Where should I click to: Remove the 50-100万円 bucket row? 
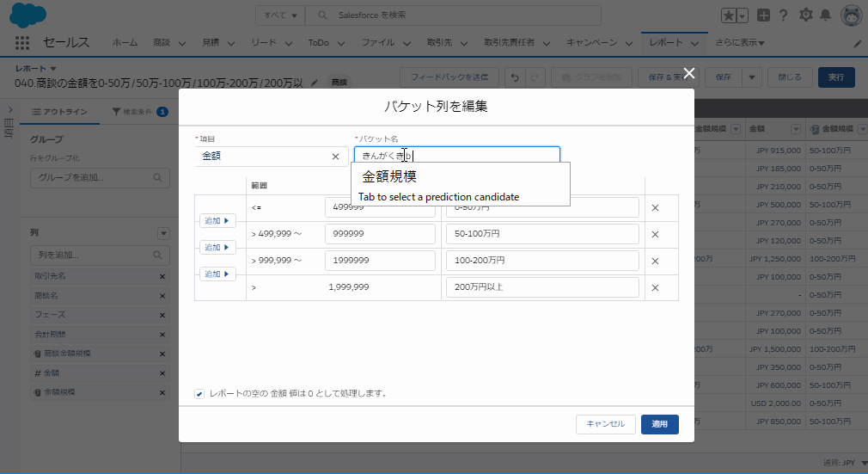656,235
